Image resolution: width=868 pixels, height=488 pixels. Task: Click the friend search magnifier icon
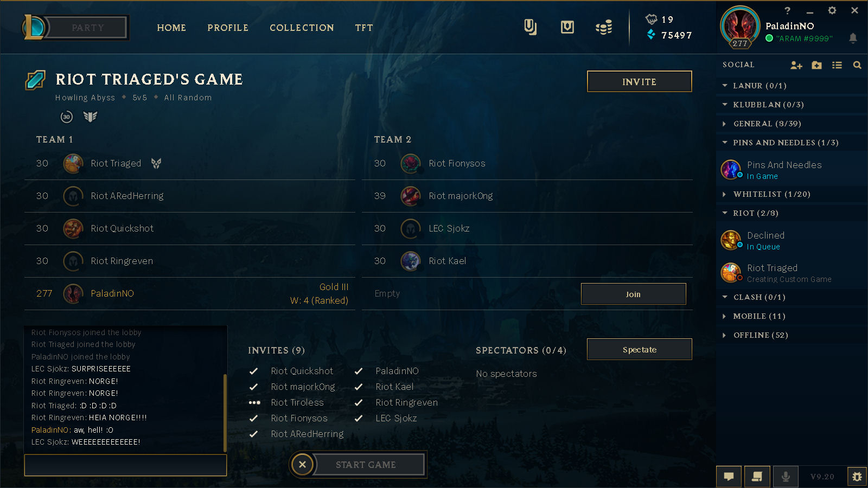[x=857, y=65]
